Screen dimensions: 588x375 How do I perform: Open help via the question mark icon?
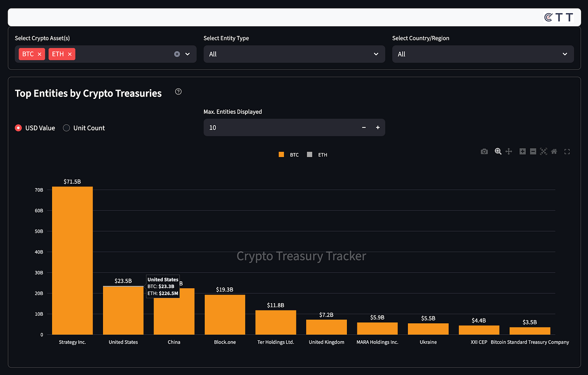(178, 92)
